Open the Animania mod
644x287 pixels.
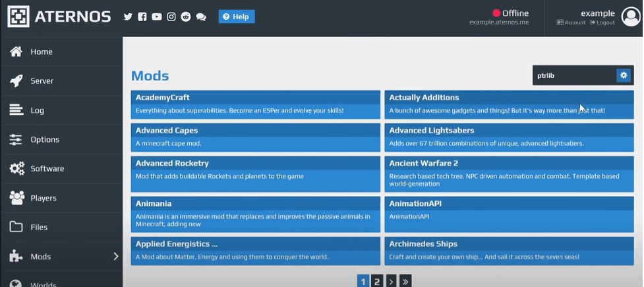(256, 214)
